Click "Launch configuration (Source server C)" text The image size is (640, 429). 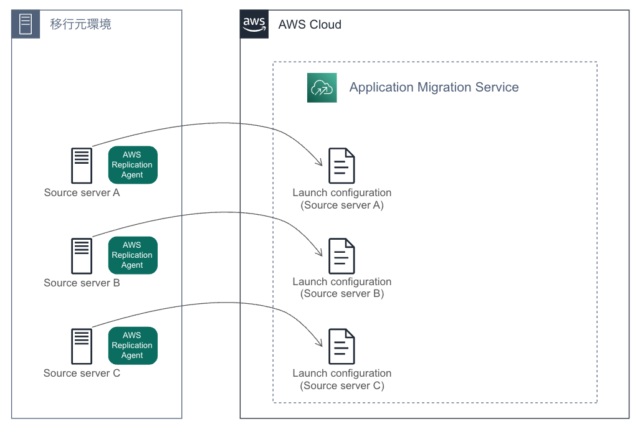342,380
